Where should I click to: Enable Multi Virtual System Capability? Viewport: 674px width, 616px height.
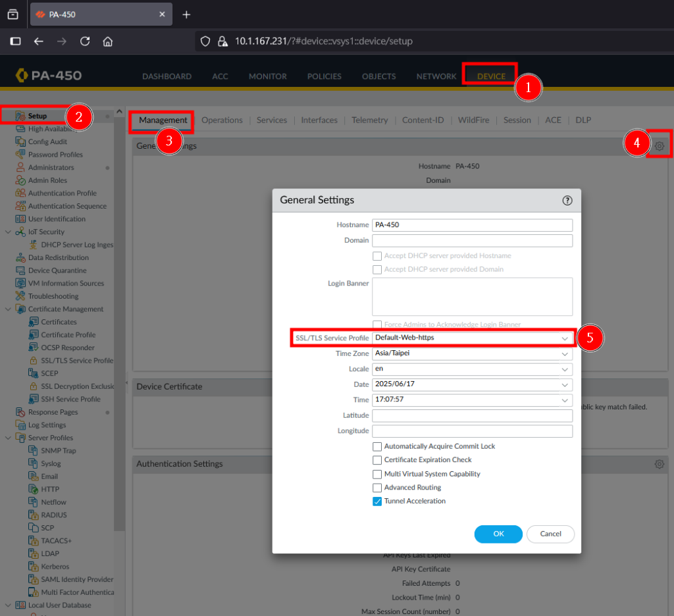click(377, 474)
